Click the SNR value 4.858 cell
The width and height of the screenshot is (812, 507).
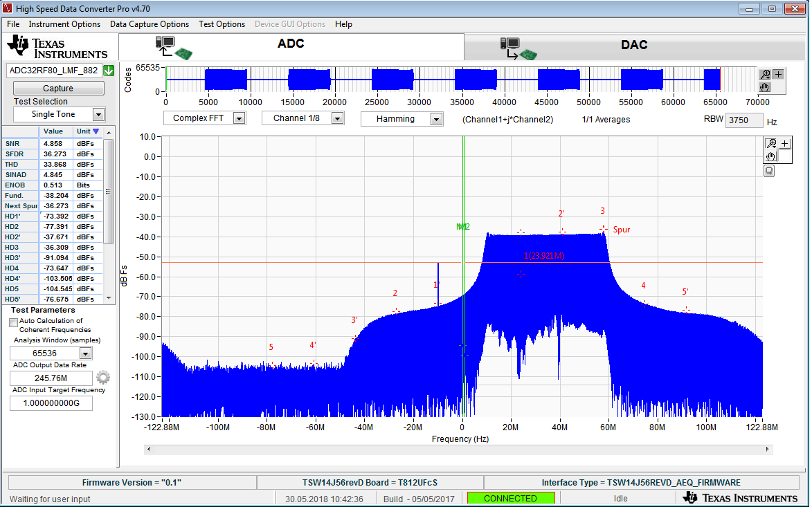tap(56, 144)
